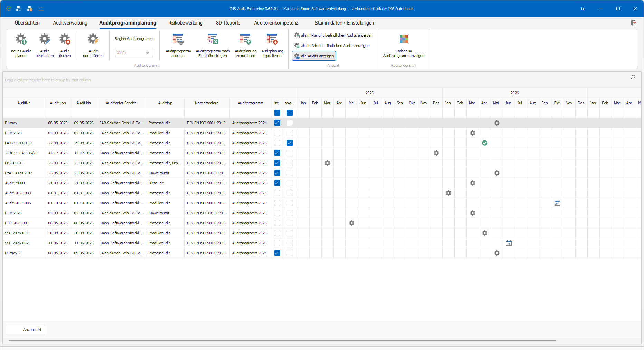Click the logout icon at top right
The width and height of the screenshot is (644, 350).
(633, 23)
